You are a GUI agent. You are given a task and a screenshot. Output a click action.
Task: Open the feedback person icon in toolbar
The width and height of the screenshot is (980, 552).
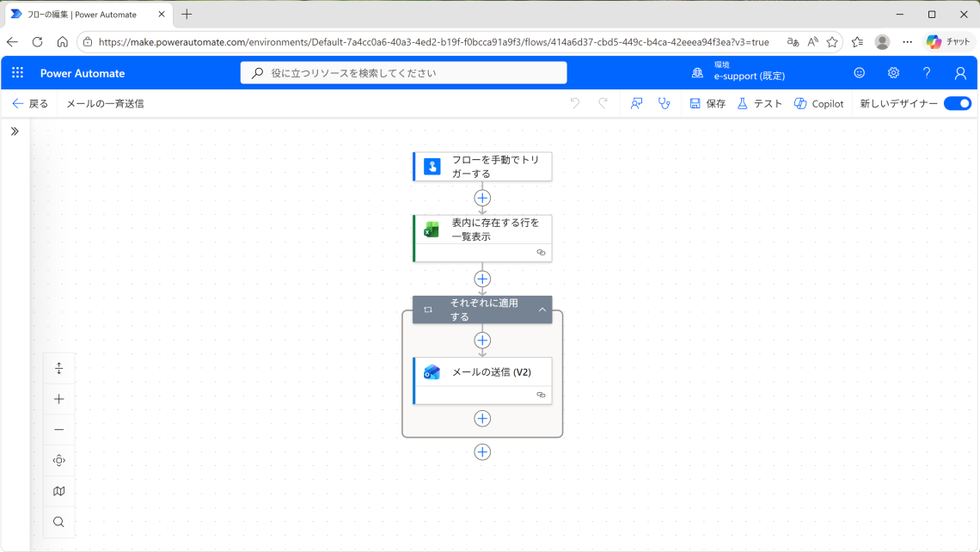point(636,103)
